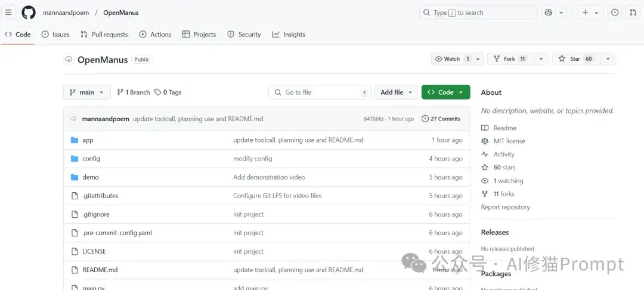This screenshot has width=644, height=290.
Task: Open init project commit for .gitignore
Action: 249,214
